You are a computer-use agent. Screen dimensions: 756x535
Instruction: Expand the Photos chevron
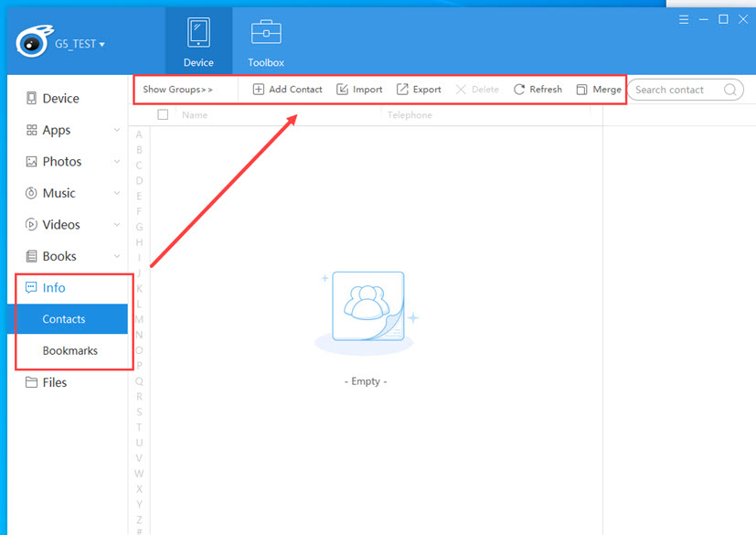pyautogui.click(x=117, y=161)
